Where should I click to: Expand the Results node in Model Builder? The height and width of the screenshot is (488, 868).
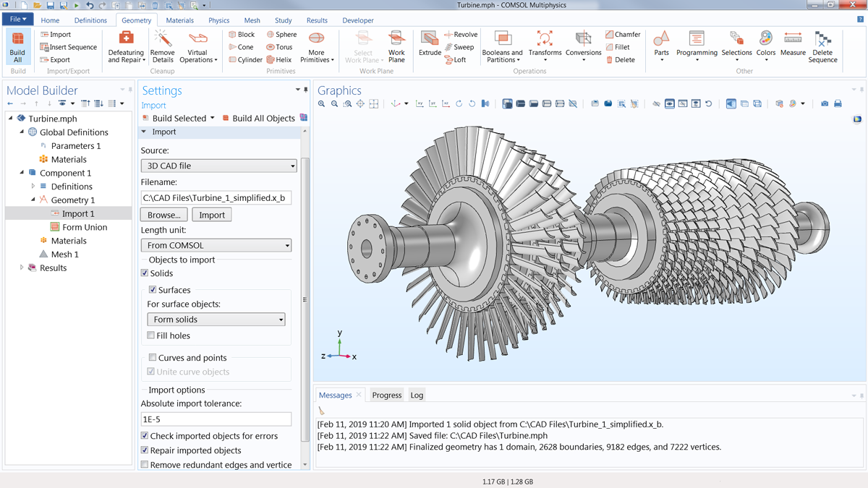[21, 267]
